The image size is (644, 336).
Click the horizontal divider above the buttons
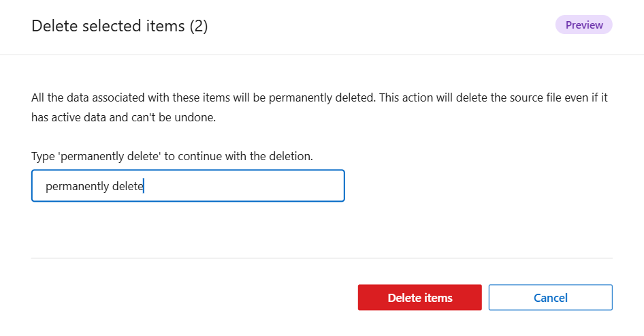coord(321,258)
